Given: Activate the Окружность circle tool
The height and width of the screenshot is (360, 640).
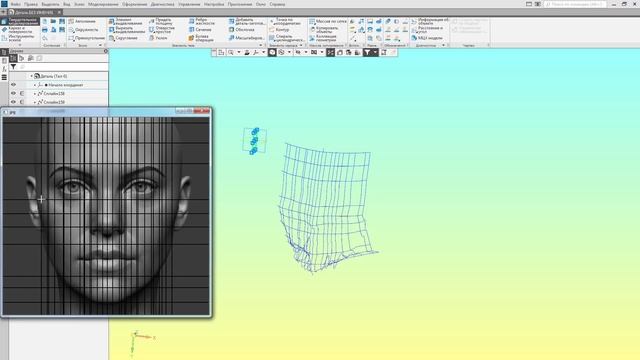Looking at the screenshot, I should [83, 30].
